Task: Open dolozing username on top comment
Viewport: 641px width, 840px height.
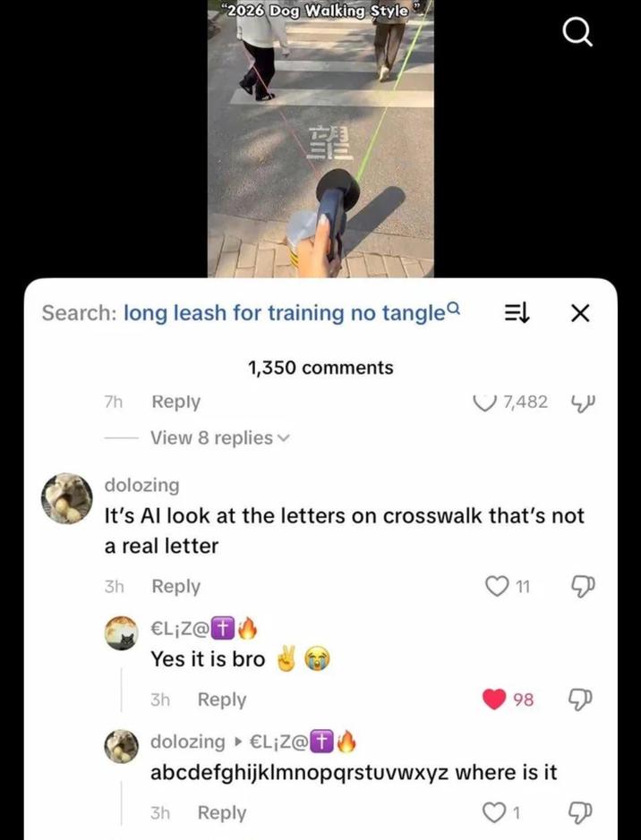Action: (x=141, y=485)
